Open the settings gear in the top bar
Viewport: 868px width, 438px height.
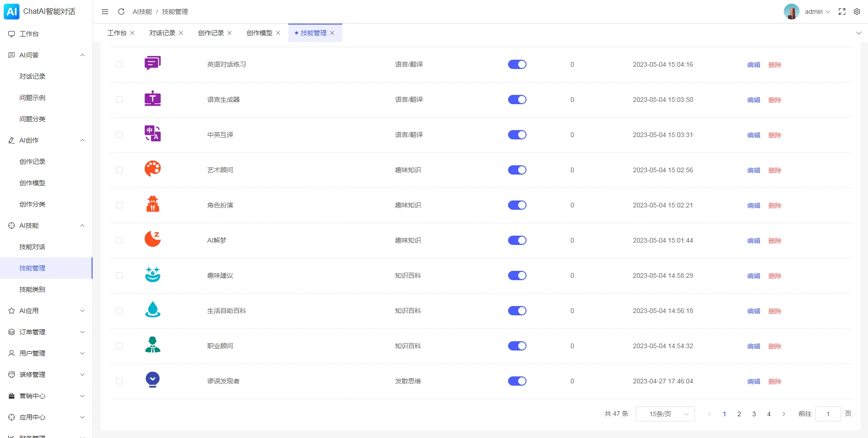tap(857, 12)
